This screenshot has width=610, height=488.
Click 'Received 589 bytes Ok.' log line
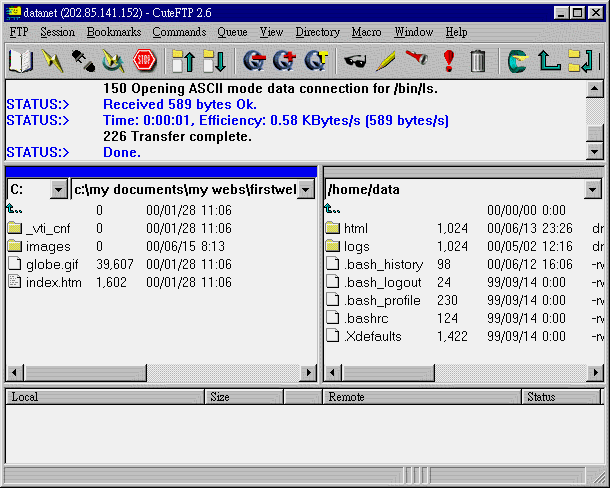pyautogui.click(x=180, y=104)
